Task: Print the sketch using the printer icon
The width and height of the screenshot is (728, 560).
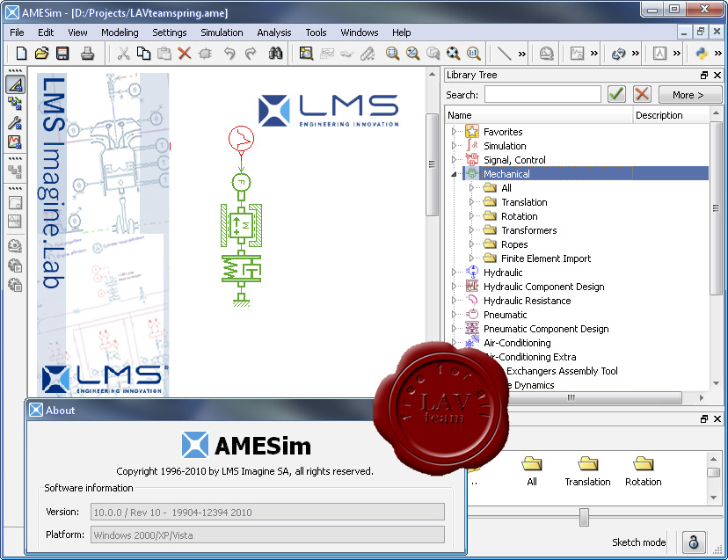Action: pyautogui.click(x=87, y=54)
